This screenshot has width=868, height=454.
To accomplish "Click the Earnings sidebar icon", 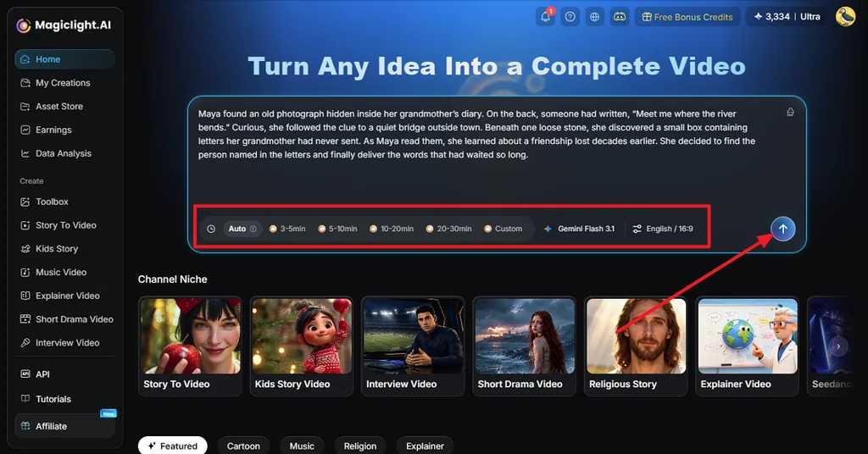I will [x=25, y=130].
